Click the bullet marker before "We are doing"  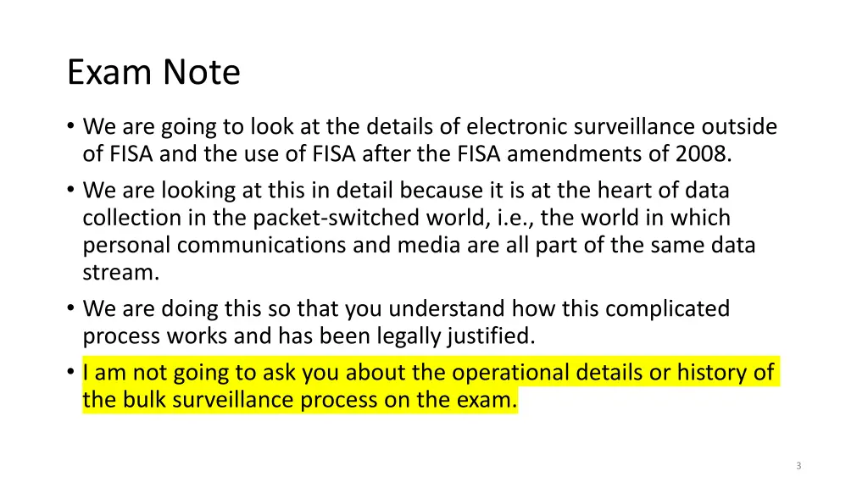(71, 308)
